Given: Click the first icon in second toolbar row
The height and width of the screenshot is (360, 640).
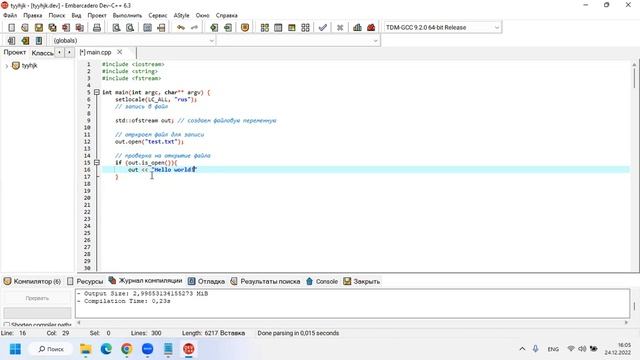Looking at the screenshot, I should tap(11, 40).
